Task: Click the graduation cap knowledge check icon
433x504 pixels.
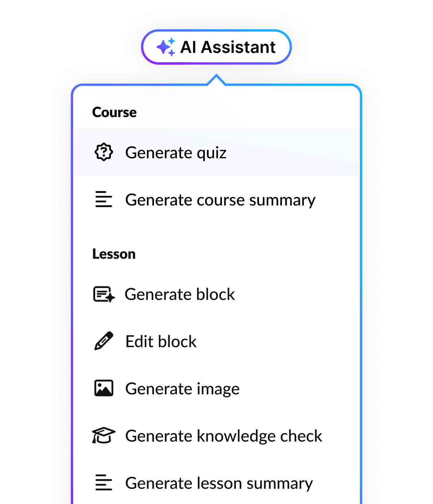Action: tap(104, 435)
